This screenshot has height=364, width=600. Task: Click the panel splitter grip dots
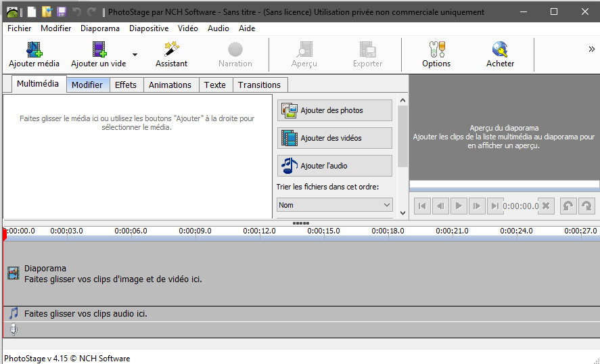[x=301, y=223]
